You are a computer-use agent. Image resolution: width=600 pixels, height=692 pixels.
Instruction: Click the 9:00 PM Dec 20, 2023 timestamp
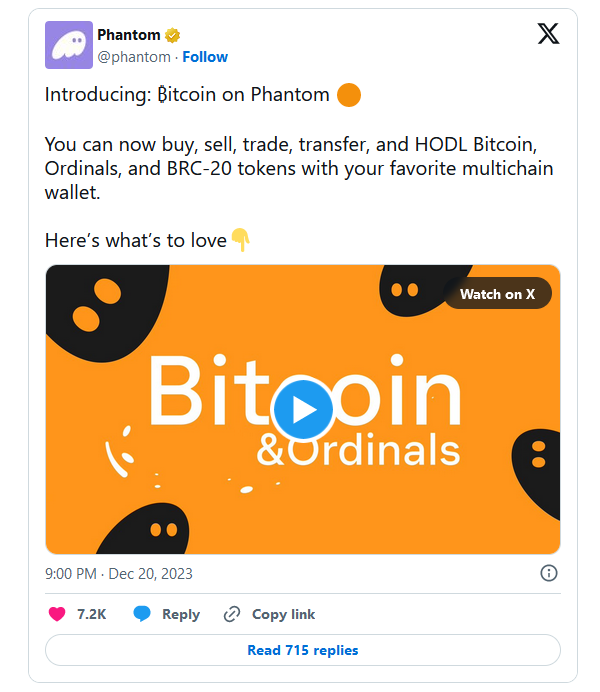tap(119, 574)
